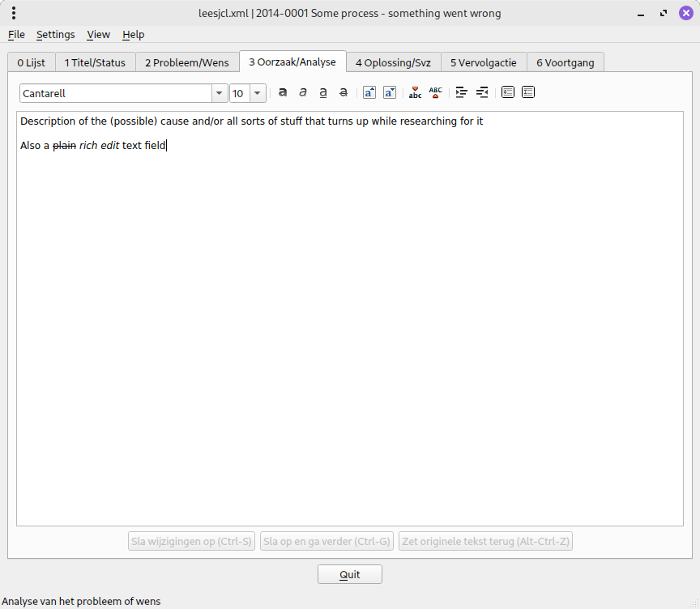The image size is (700, 609).
Task: Increase paragraph indent
Action: 462,93
